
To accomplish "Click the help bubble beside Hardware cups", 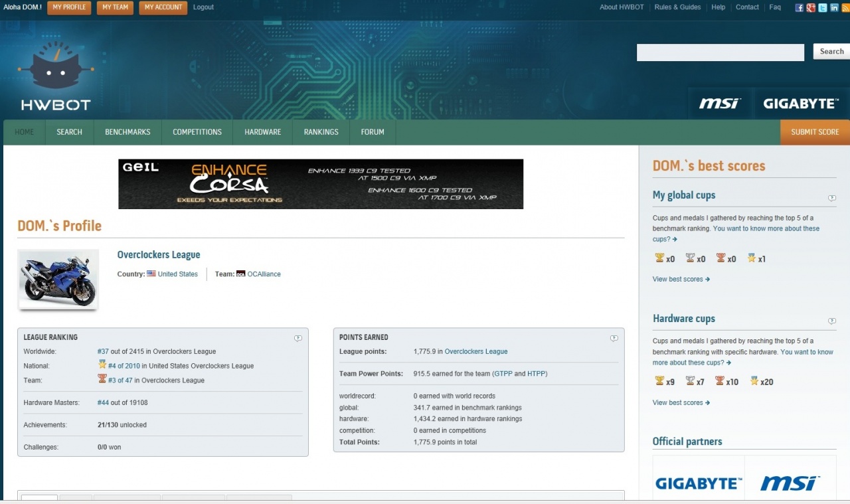I will pos(832,321).
